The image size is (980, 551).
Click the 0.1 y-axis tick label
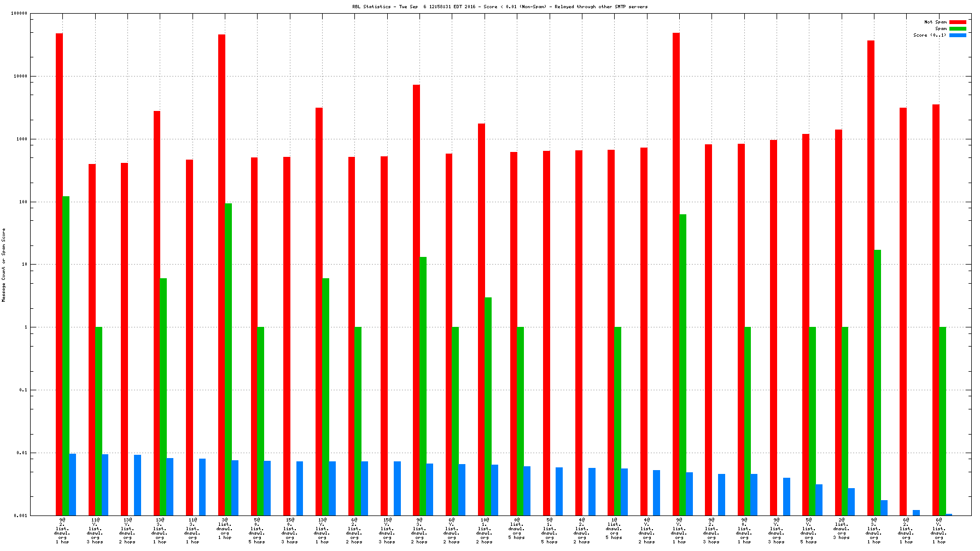(23, 390)
